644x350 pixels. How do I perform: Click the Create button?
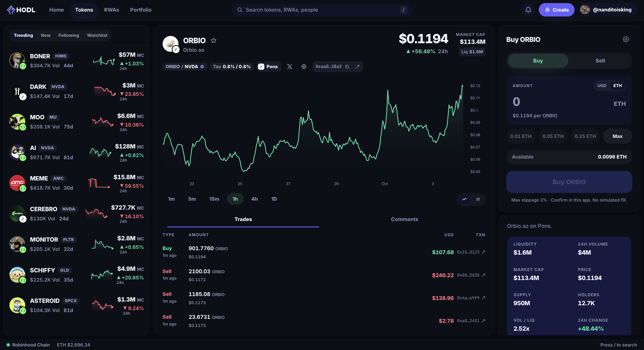tap(556, 10)
